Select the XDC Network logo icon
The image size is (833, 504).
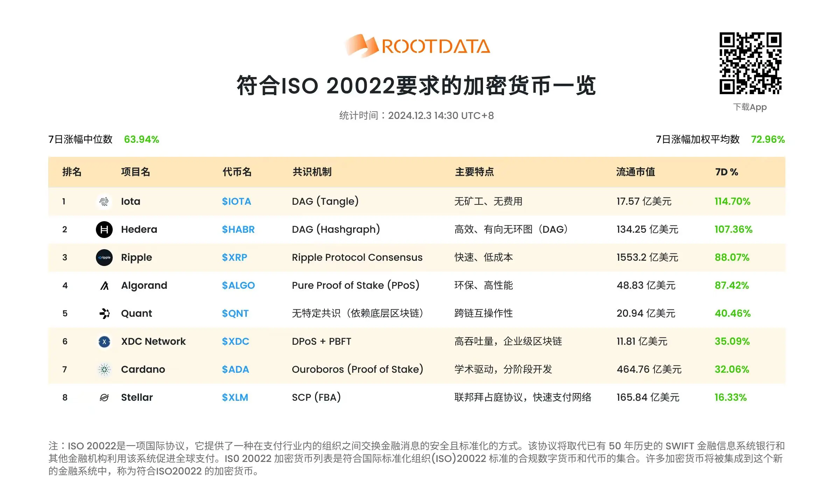pyautogui.click(x=104, y=341)
